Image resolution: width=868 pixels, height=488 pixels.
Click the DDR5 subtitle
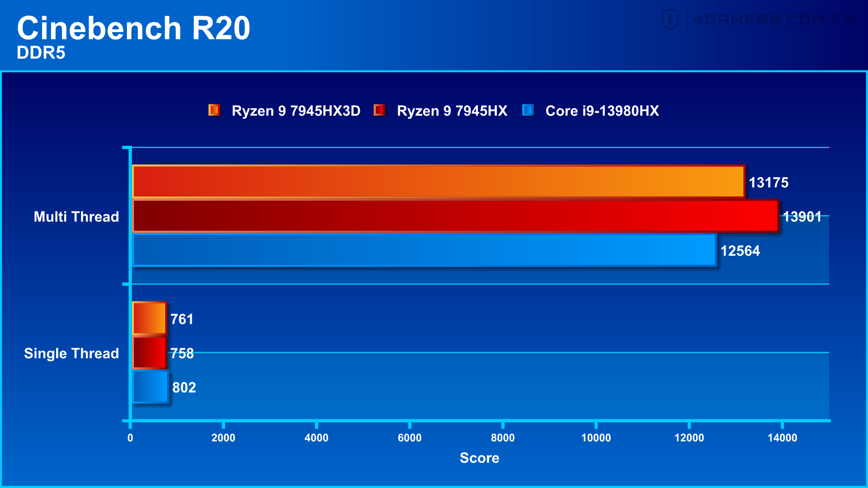pyautogui.click(x=41, y=53)
